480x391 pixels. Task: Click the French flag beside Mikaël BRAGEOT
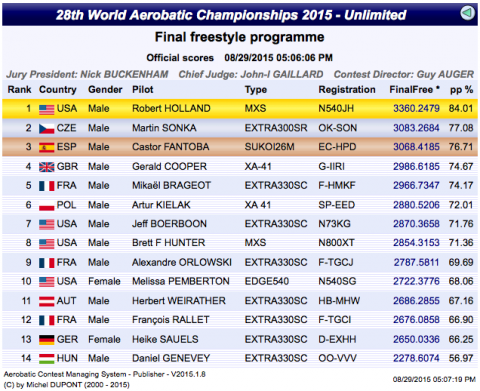[46, 186]
